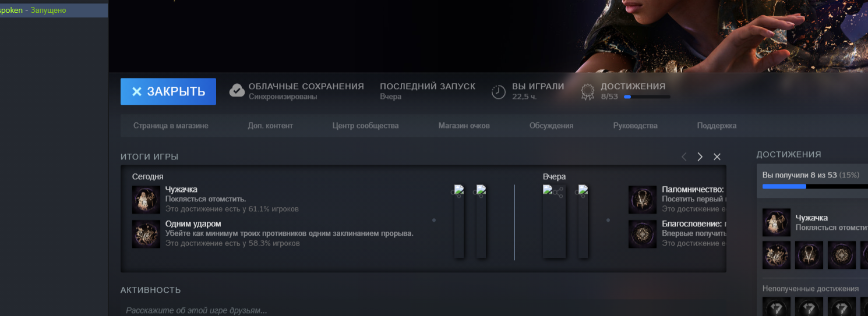Click the 8/53 achievements count

609,97
